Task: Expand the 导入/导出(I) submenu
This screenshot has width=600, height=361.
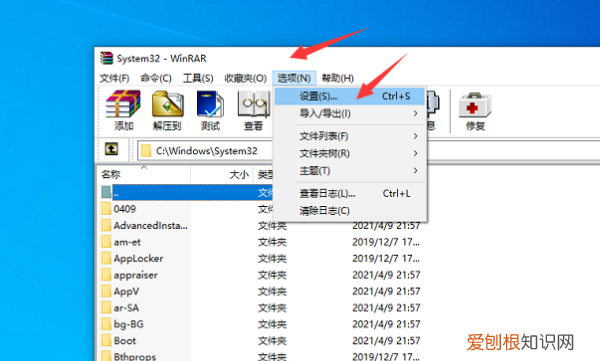Action: [x=350, y=114]
